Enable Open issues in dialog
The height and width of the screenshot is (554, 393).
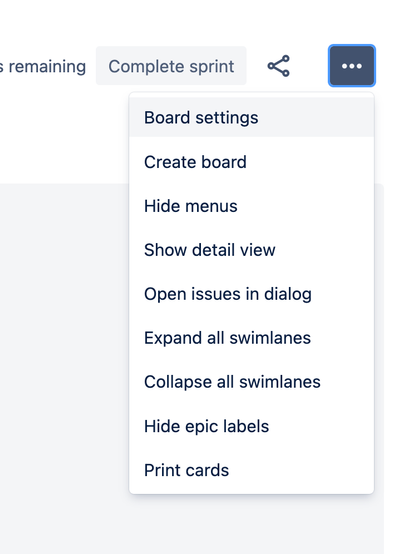252,294
